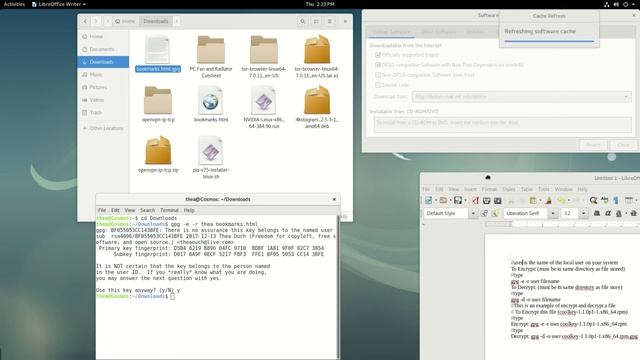This screenshot has height=360, width=640.
Task: Click the Update Style icon beside Default Style
Action: (x=484, y=213)
